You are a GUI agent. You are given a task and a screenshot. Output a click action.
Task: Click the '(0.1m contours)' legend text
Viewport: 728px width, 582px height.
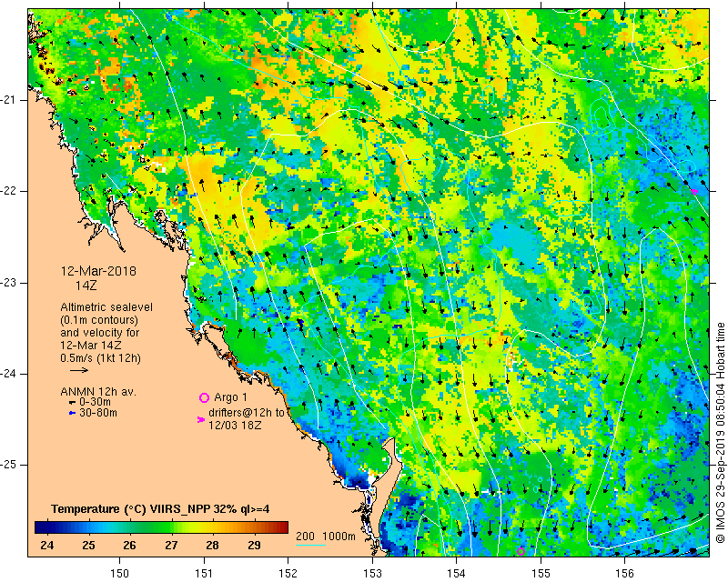point(99,320)
